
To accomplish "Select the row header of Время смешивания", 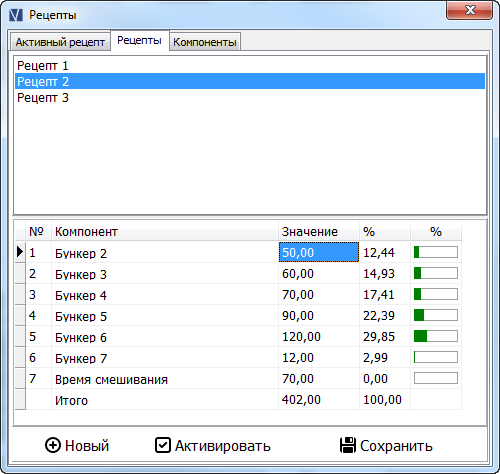I will 20,378.
